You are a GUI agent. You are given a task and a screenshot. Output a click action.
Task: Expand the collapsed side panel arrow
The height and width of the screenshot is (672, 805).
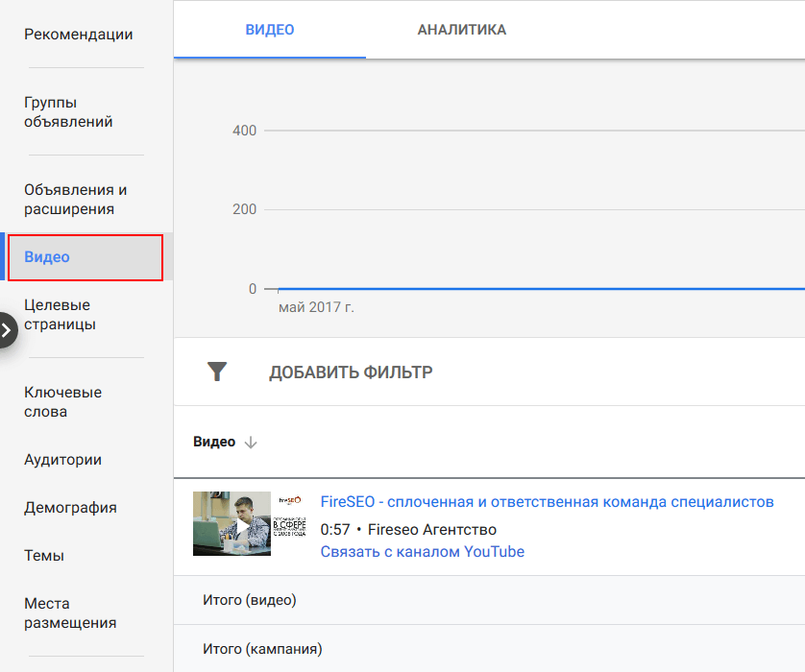pos(8,330)
